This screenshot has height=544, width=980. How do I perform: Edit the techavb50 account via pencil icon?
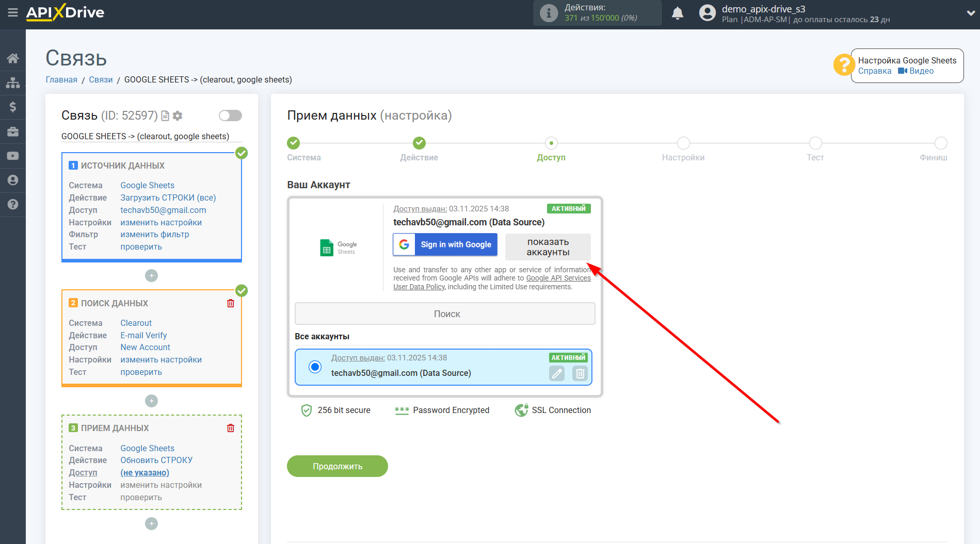(556, 373)
